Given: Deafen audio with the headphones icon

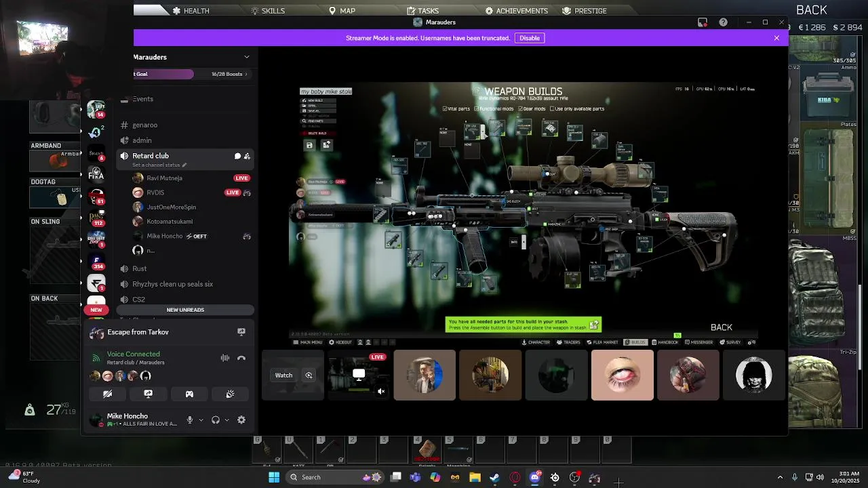Looking at the screenshot, I should coord(216,420).
